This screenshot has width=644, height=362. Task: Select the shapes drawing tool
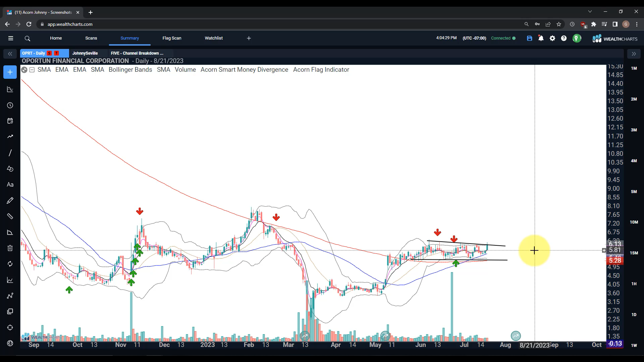[10, 169]
